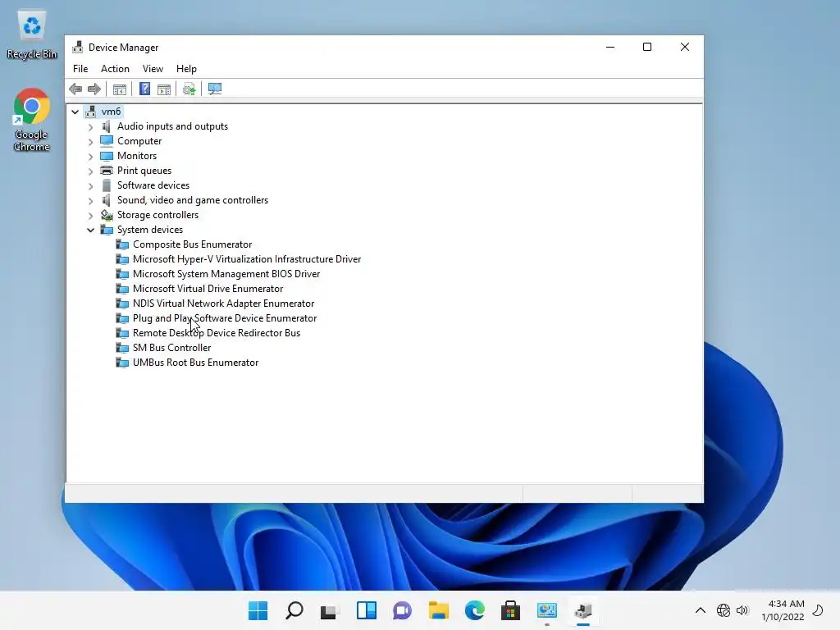Open the Help menu
The height and width of the screenshot is (630, 840).
tap(186, 69)
